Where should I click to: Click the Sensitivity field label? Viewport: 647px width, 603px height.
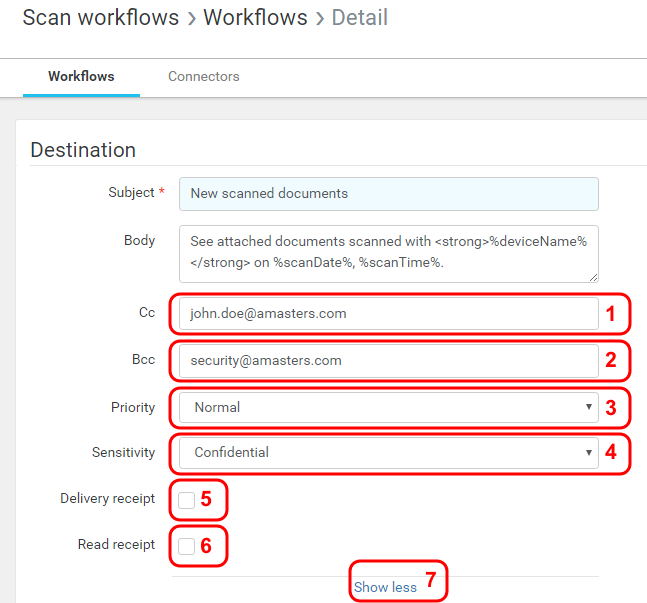click(123, 453)
